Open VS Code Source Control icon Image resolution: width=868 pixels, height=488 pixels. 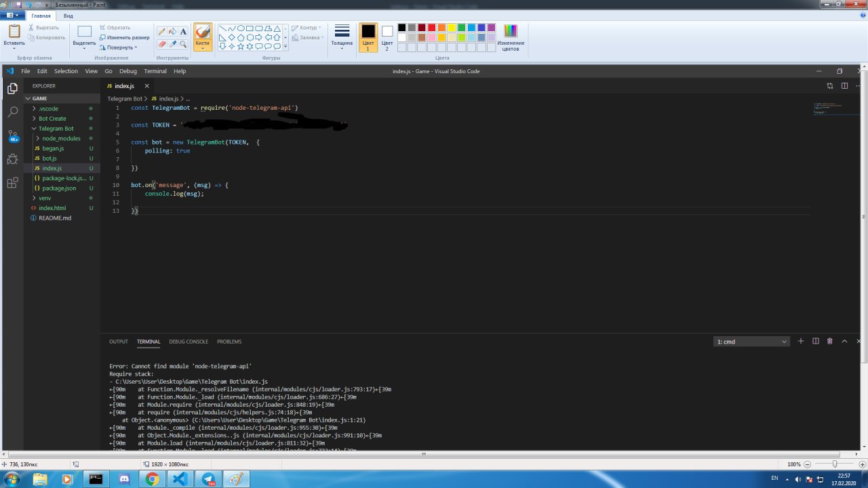point(12,136)
